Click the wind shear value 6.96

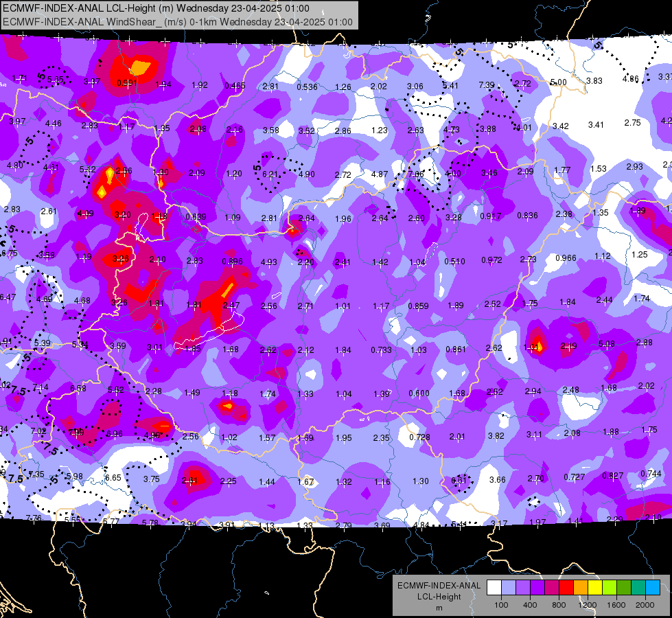coord(114,434)
